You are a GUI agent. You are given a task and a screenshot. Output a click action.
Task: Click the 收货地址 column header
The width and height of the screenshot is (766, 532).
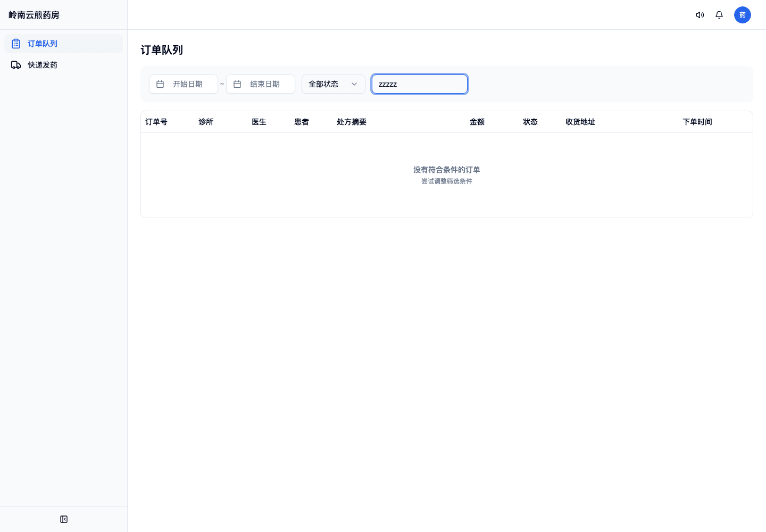pos(580,122)
